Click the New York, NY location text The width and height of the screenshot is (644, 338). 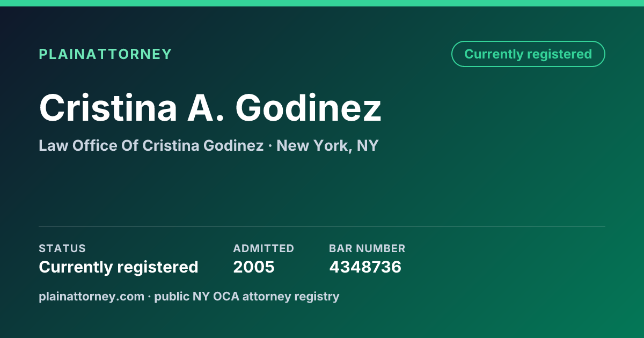327,145
